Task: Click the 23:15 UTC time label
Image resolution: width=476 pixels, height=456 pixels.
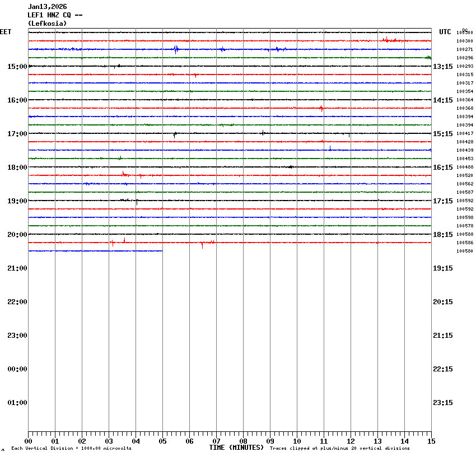Action: coord(443,403)
